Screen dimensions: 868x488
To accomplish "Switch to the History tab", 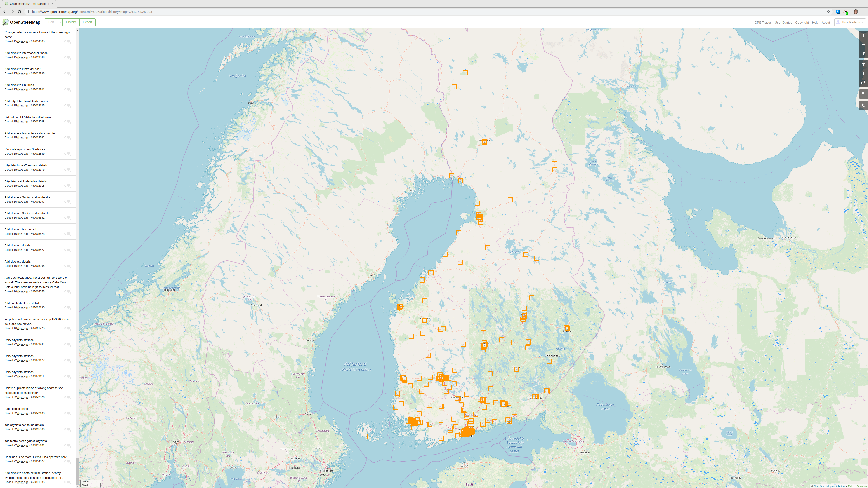I will (71, 22).
